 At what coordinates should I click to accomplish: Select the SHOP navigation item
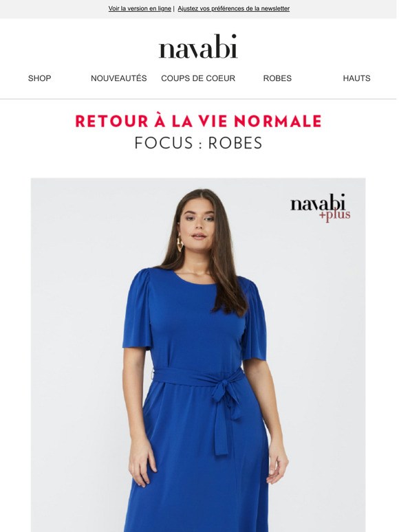click(39, 78)
